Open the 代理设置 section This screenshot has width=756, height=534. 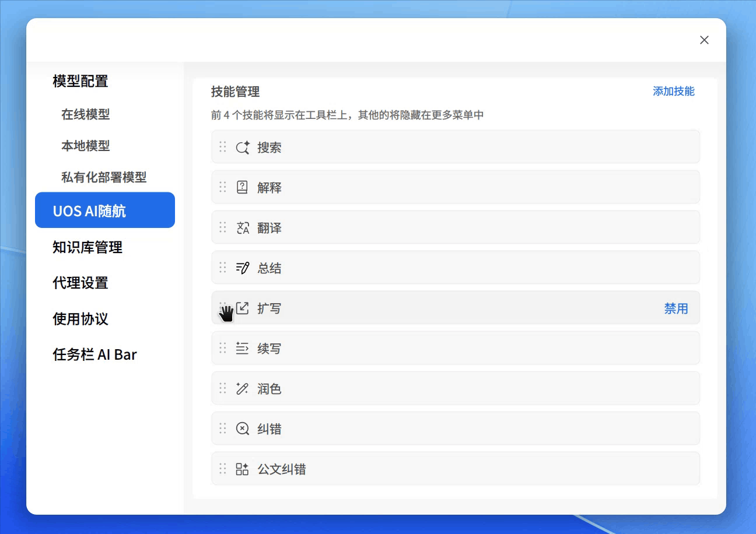(x=81, y=283)
